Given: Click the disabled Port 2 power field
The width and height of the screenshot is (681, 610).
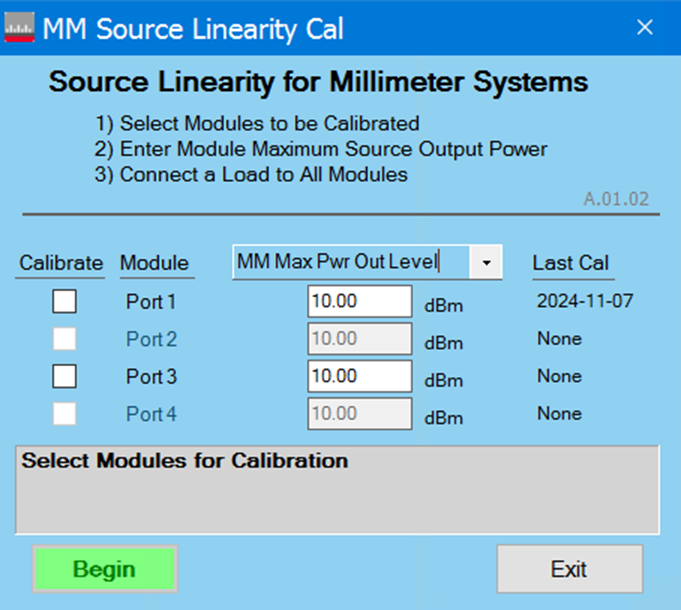Looking at the screenshot, I should pyautogui.click(x=359, y=339).
